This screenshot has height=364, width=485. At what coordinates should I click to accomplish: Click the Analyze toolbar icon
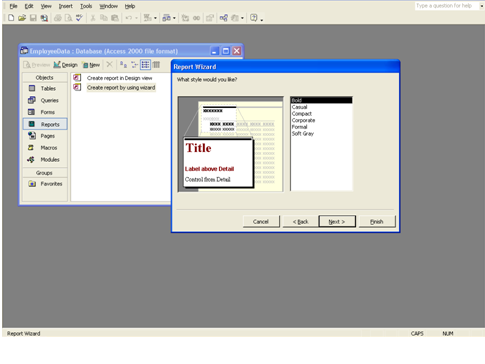pos(166,18)
